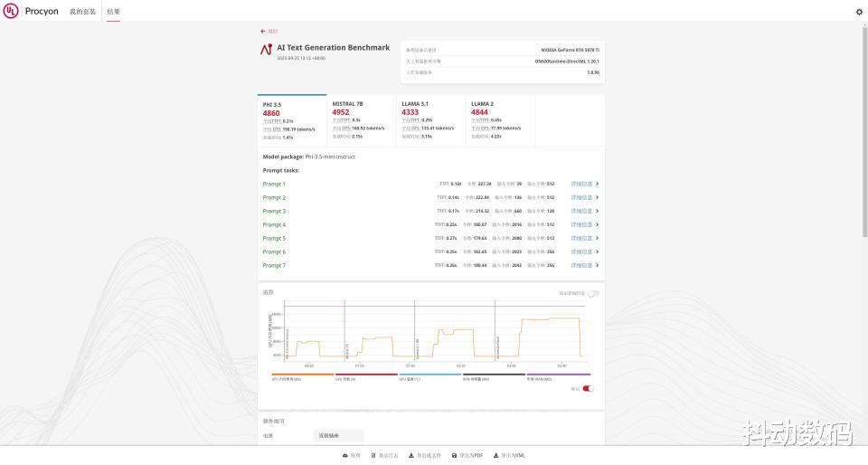Click the green Prompt 1 label
This screenshot has width=868, height=465.
(274, 184)
